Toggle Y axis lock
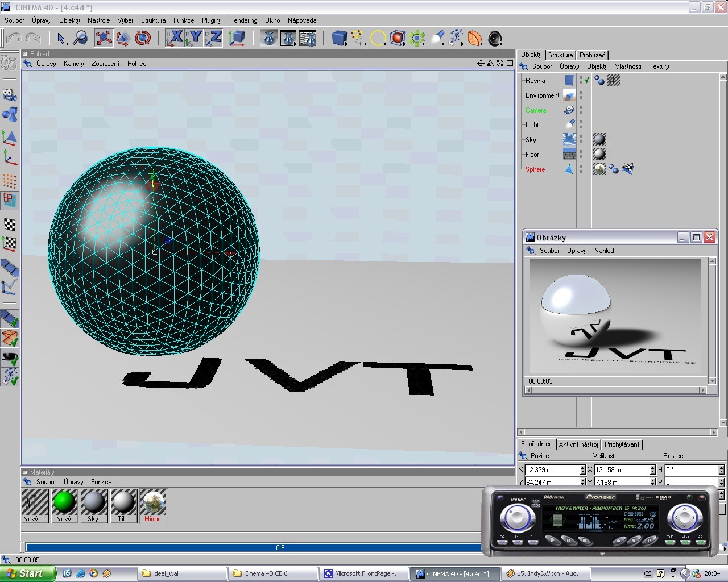Viewport: 728px width, 582px height. (194, 38)
